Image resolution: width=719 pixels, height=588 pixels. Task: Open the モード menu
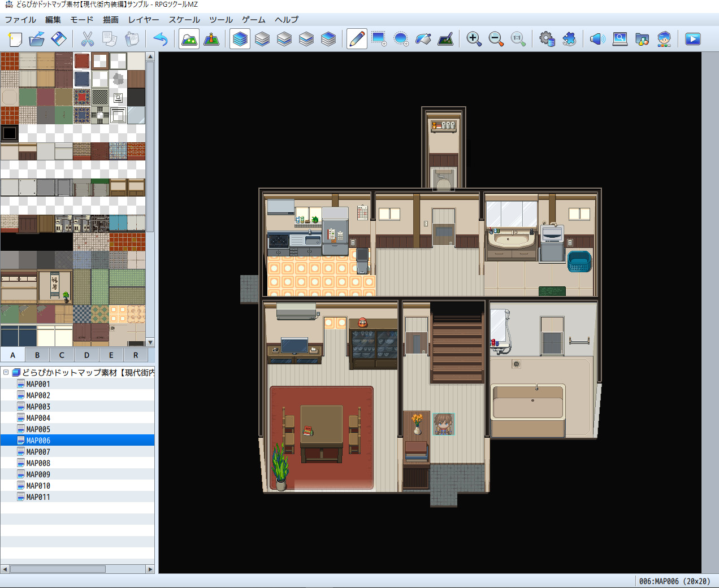coord(81,20)
